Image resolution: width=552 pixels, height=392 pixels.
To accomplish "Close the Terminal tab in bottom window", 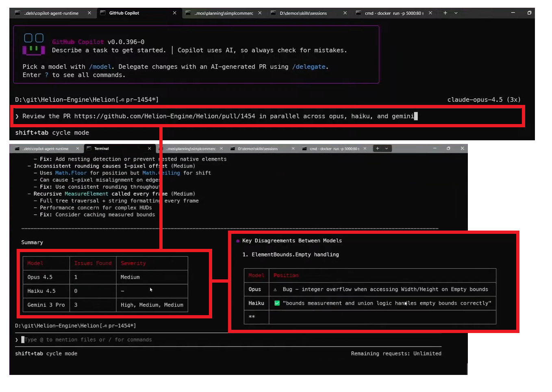I will tap(150, 149).
